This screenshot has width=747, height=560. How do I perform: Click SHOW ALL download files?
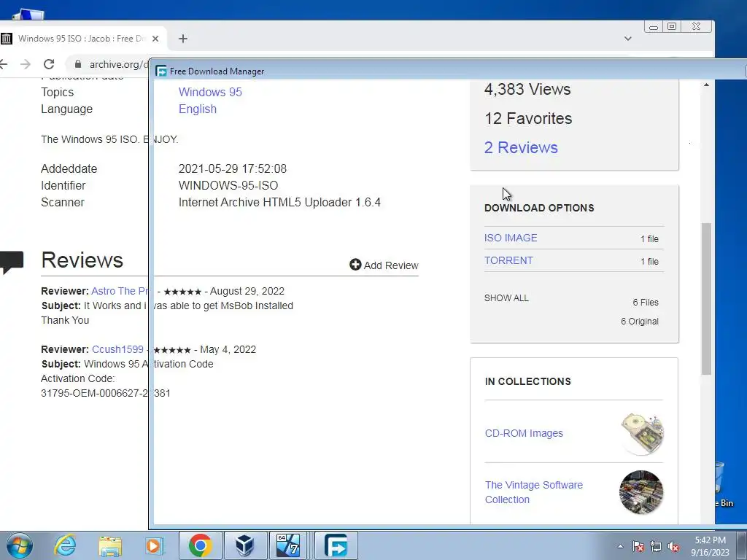(x=506, y=298)
